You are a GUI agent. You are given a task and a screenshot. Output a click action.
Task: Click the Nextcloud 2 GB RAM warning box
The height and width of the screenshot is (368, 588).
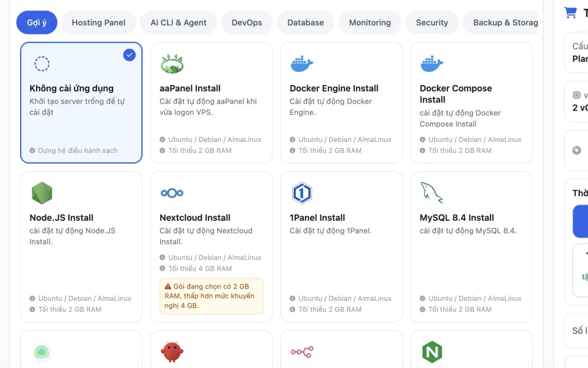click(211, 296)
